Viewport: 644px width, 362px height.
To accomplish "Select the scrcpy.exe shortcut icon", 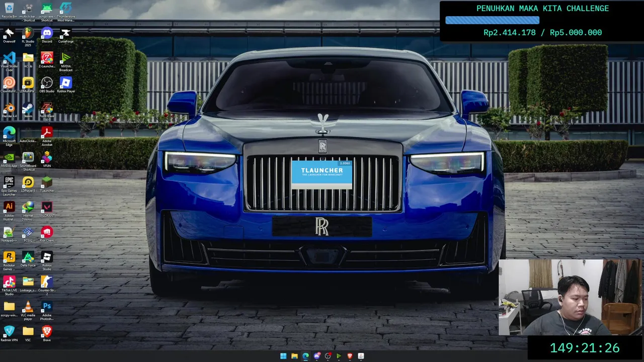I will tap(47, 12).
